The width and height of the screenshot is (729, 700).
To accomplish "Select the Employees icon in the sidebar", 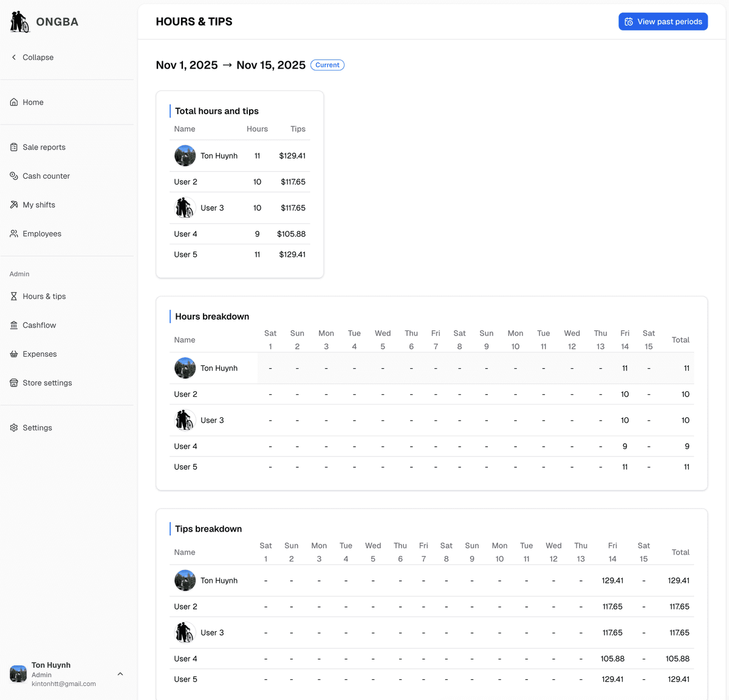I will pos(13,233).
